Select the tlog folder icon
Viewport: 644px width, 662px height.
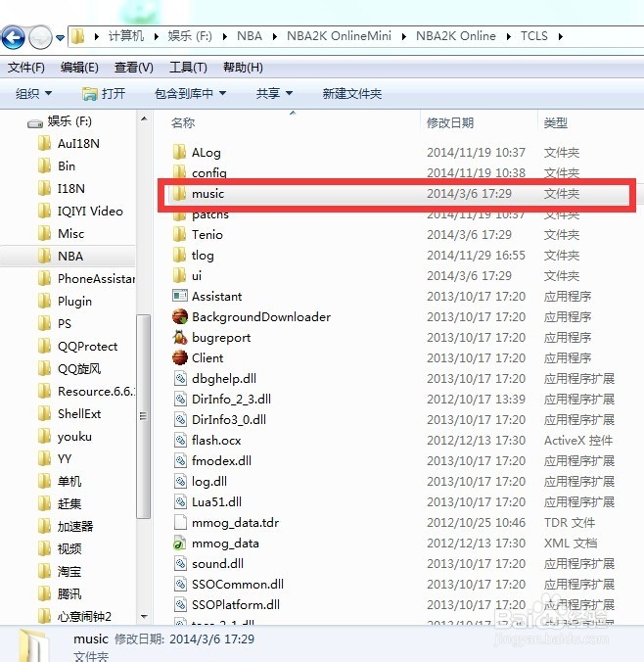[179, 255]
